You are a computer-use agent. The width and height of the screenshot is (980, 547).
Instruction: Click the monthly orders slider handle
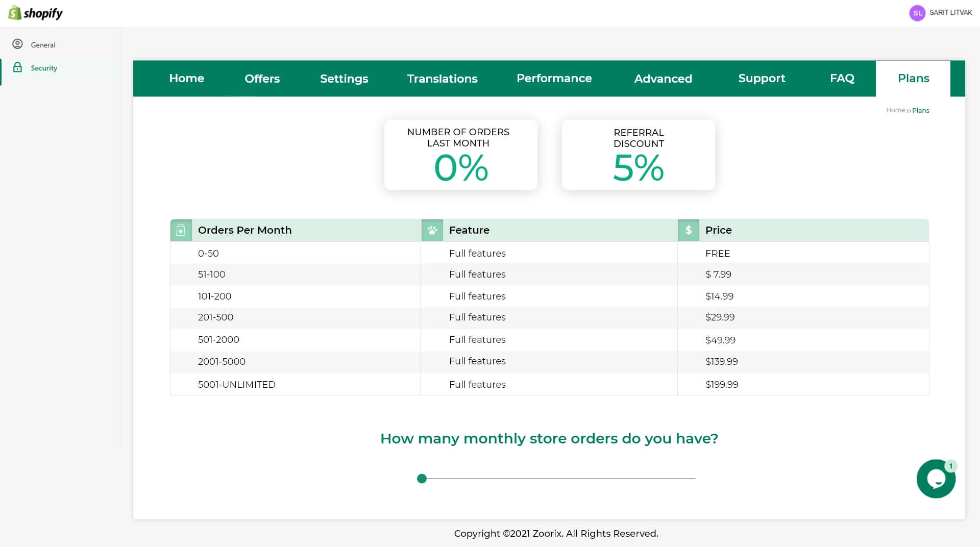pyautogui.click(x=422, y=479)
